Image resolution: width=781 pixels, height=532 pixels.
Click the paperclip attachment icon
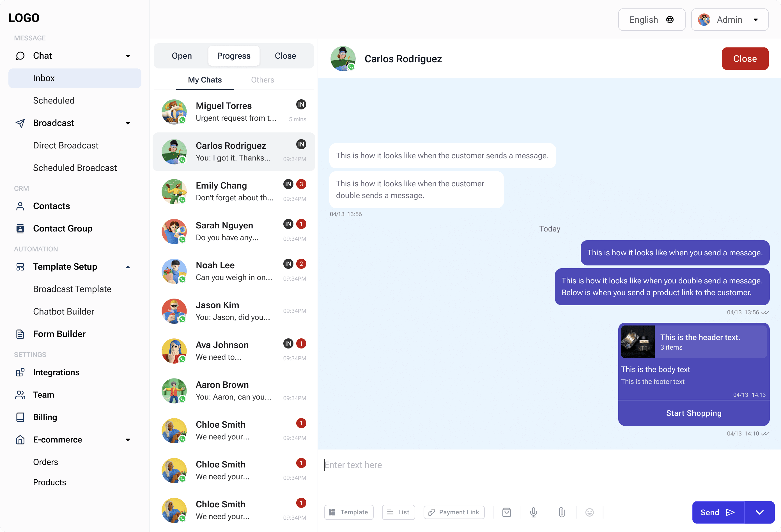click(x=562, y=512)
